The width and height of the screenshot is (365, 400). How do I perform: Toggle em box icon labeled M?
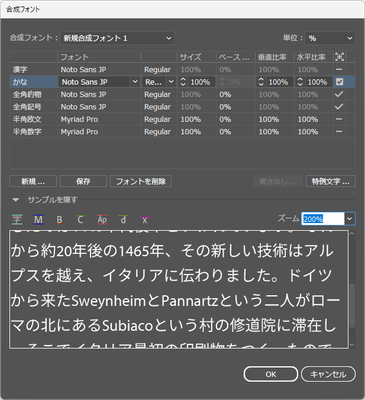(38, 219)
